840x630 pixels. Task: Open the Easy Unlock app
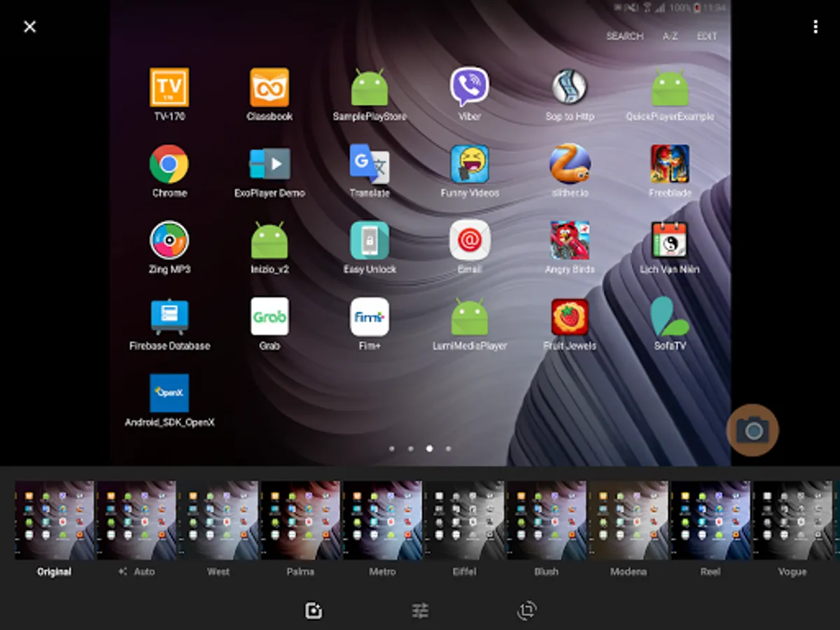tap(370, 240)
